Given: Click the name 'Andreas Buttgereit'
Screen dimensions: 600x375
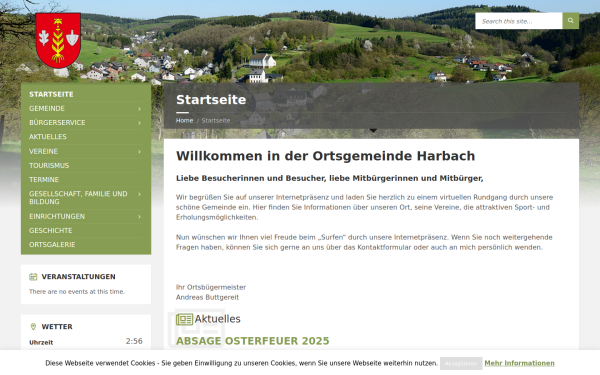Looking at the screenshot, I should point(207,297).
